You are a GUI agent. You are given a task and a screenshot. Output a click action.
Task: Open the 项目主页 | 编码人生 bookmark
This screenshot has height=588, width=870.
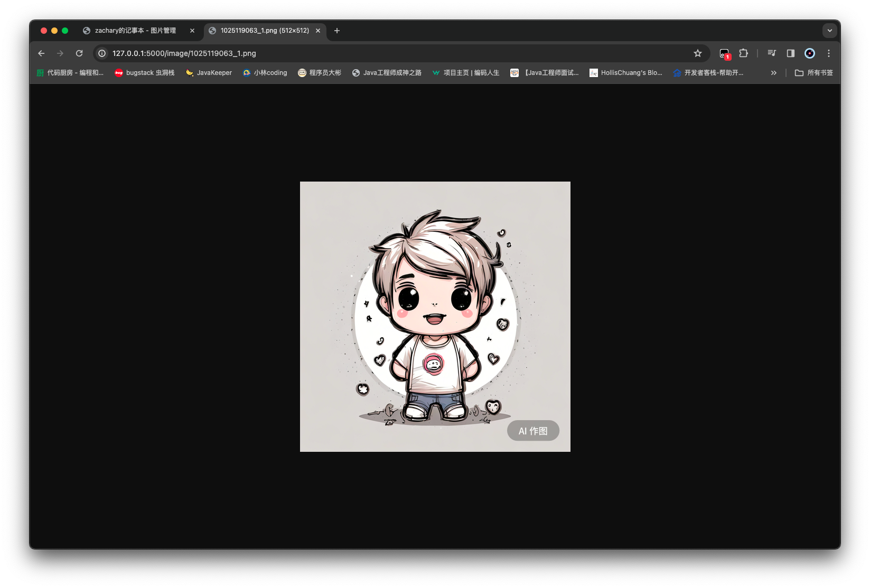(x=465, y=73)
